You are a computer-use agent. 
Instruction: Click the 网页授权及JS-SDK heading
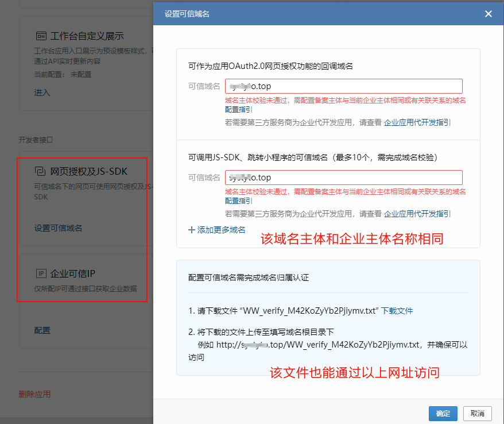tap(89, 171)
